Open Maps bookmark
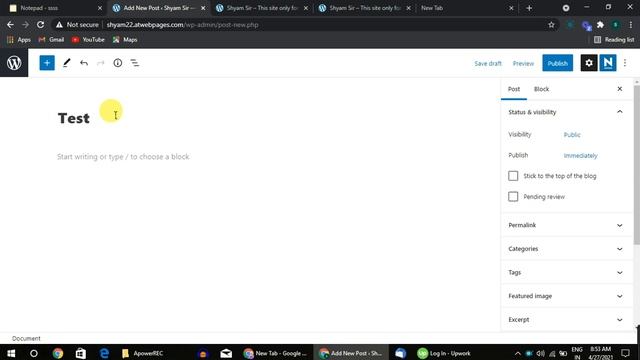Image resolution: width=640 pixels, height=360 pixels. click(x=125, y=40)
